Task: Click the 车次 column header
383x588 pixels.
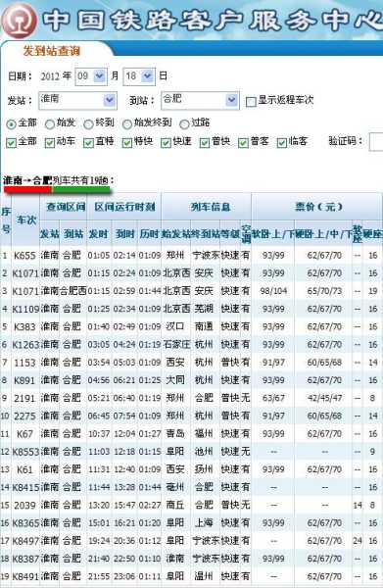Action: click(25, 220)
